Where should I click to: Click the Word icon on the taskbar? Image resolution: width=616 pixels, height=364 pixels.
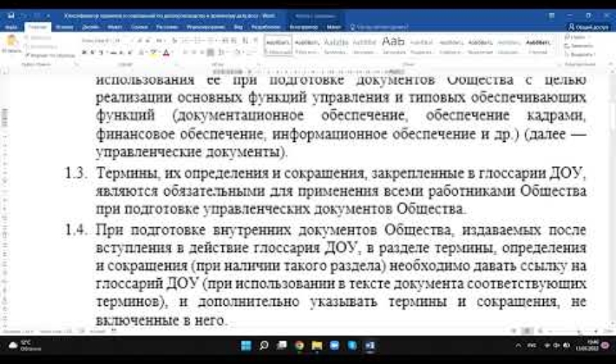370,346
